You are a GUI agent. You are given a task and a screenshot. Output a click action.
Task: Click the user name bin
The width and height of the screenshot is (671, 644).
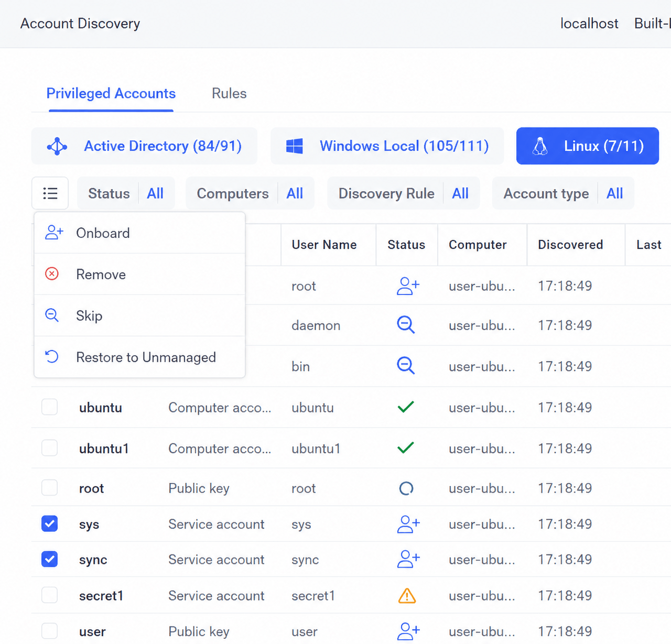point(300,366)
